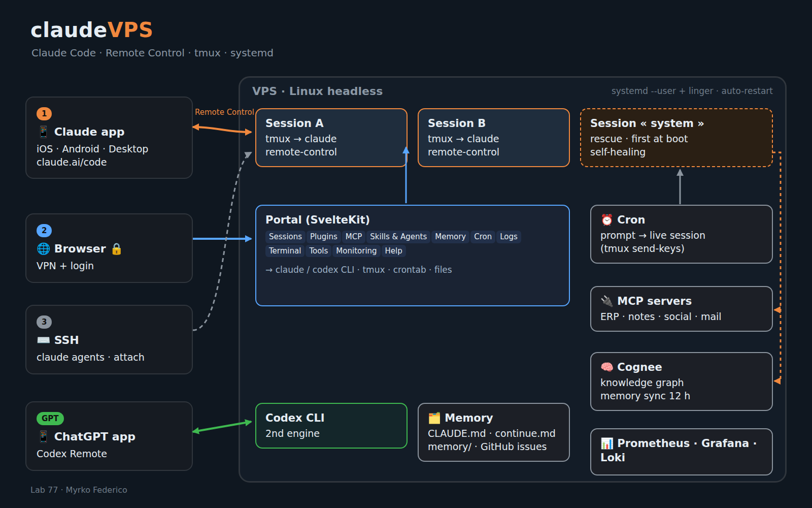
Task: Click the Session A heading
Action: tap(294, 123)
